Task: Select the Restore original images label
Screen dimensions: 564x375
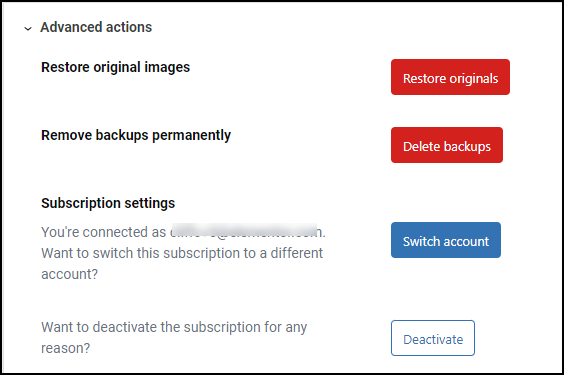Action: (x=115, y=68)
